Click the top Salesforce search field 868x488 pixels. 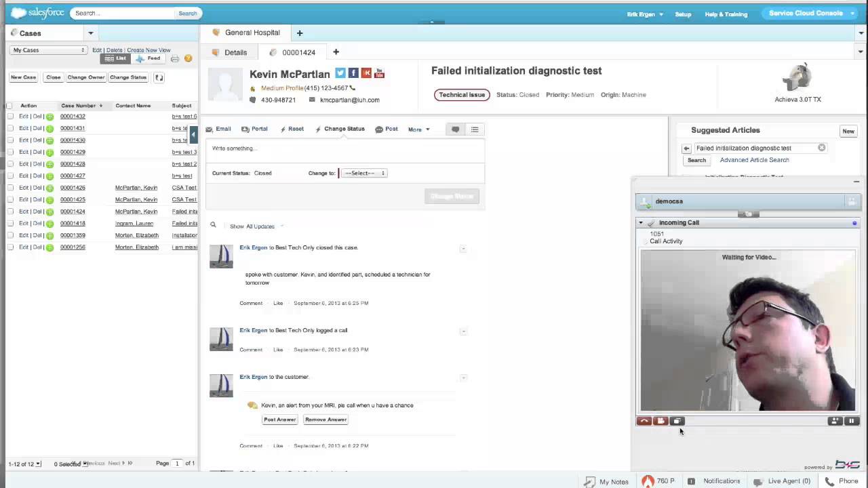tap(122, 13)
